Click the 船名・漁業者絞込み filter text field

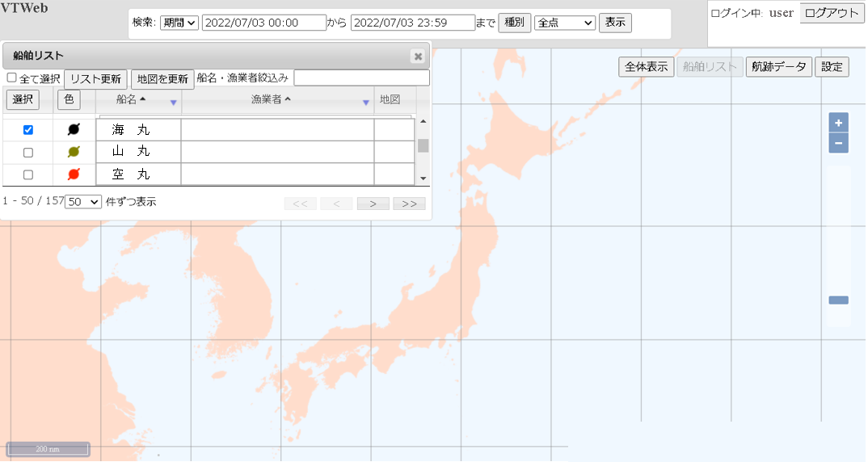click(361, 78)
